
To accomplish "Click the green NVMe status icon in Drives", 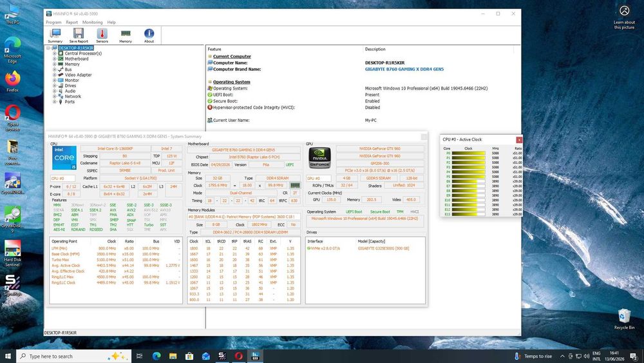I will click(309, 248).
